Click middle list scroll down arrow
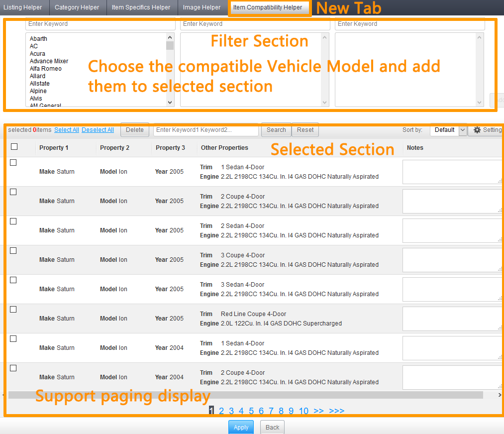Viewport: 504px width, 434px height. 325,103
